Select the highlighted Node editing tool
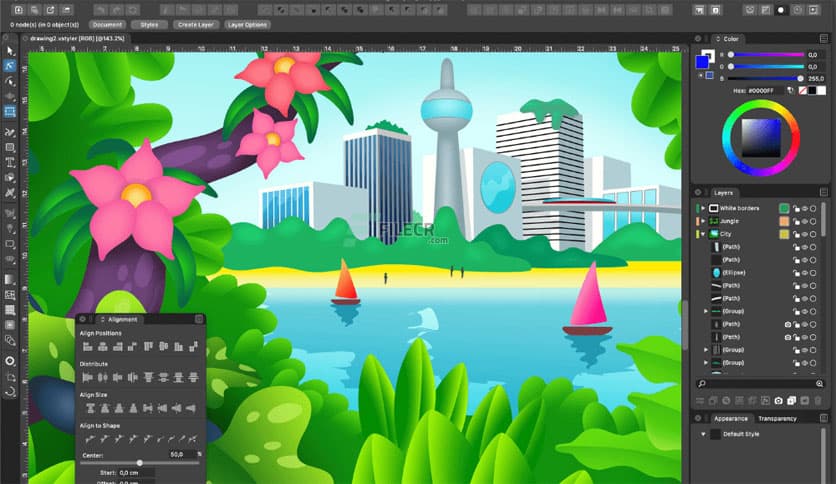Image resolution: width=836 pixels, height=484 pixels. click(10, 66)
